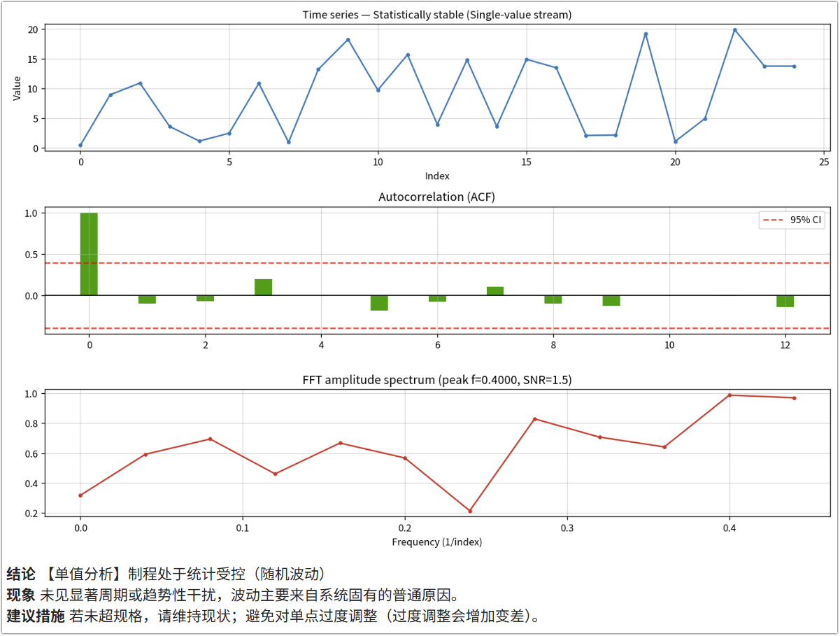Click the 'Frequency (1/index)' axis label
The width and height of the screenshot is (840, 636).
(x=437, y=542)
